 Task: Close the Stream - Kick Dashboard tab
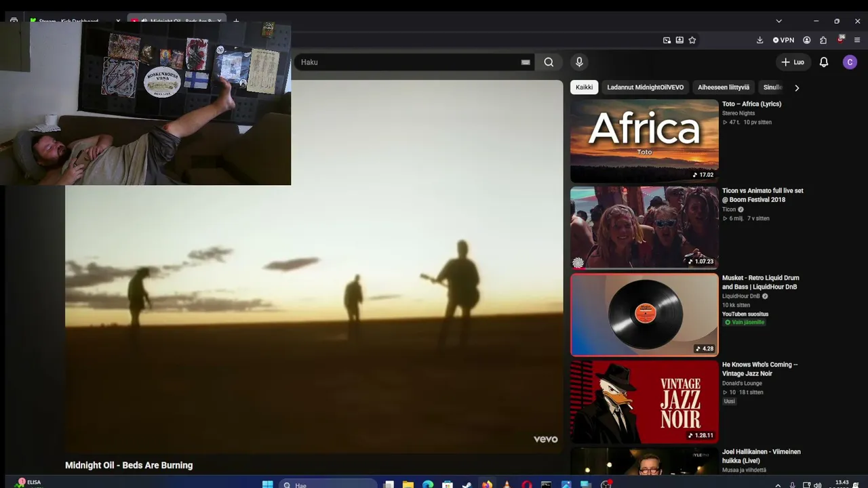pyautogui.click(x=117, y=21)
